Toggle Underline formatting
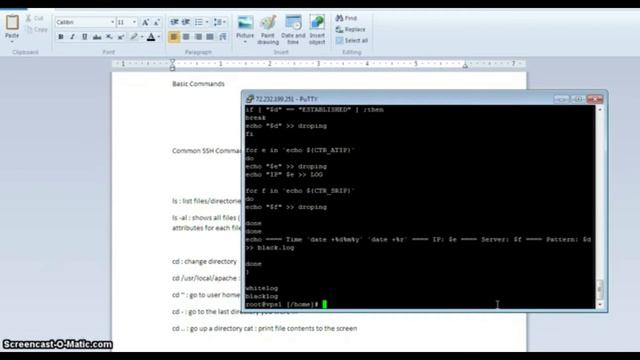Viewport: 640px width, 360px height. pyautogui.click(x=84, y=37)
